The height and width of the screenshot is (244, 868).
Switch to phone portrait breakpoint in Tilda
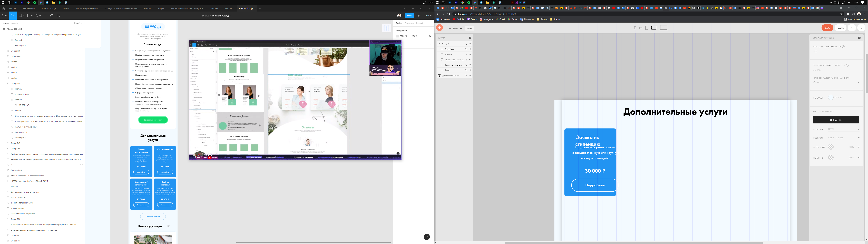pos(635,28)
